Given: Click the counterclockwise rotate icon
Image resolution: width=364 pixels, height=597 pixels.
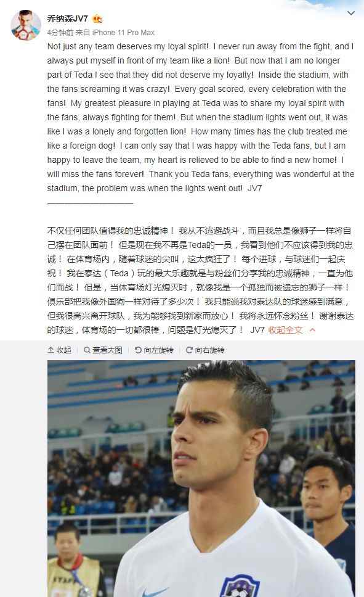Looking at the screenshot, I should [x=139, y=350].
